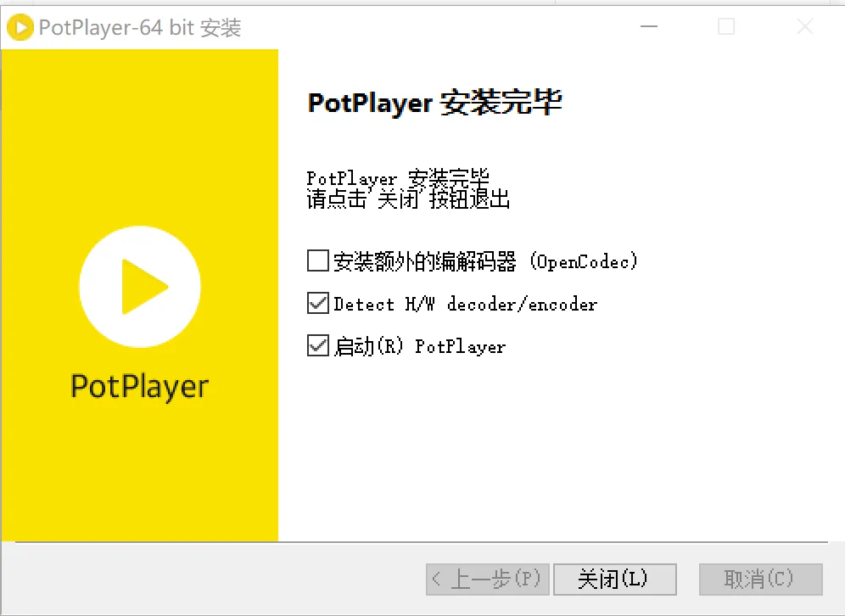Uncheck the Detect H/W decoder/encoder checkbox
The width and height of the screenshot is (845, 616).
(318, 303)
